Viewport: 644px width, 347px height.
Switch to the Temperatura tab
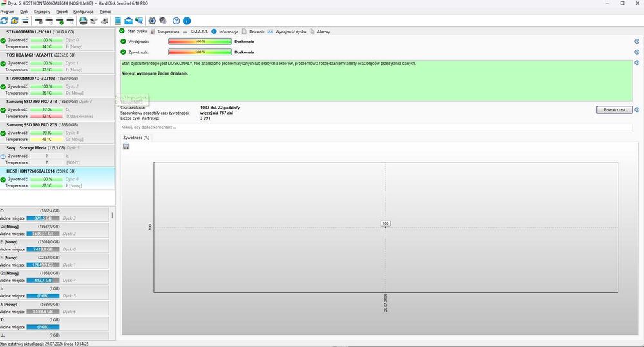pos(165,32)
